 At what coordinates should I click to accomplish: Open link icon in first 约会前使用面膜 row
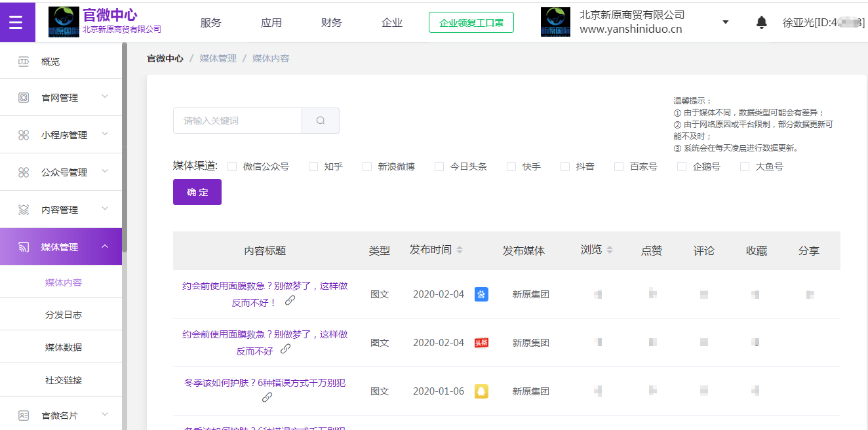290,300
